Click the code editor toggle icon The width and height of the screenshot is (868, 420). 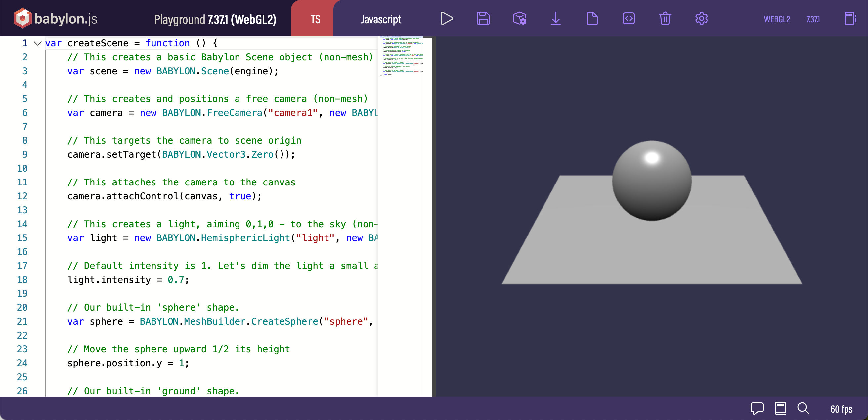629,19
